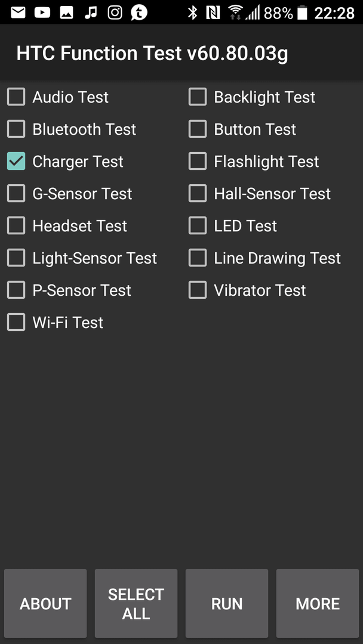Tap the music note notification icon
Image resolution: width=363 pixels, height=644 pixels.
(90, 13)
